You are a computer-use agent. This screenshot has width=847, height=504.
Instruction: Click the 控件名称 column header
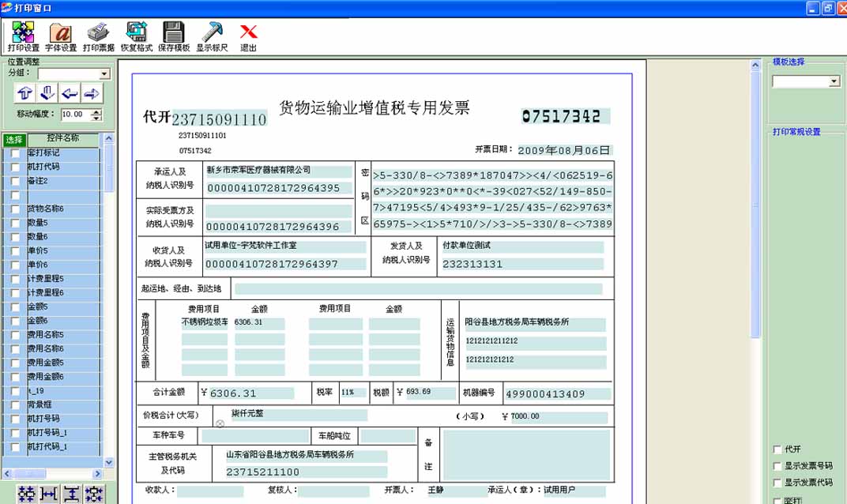[x=63, y=139]
